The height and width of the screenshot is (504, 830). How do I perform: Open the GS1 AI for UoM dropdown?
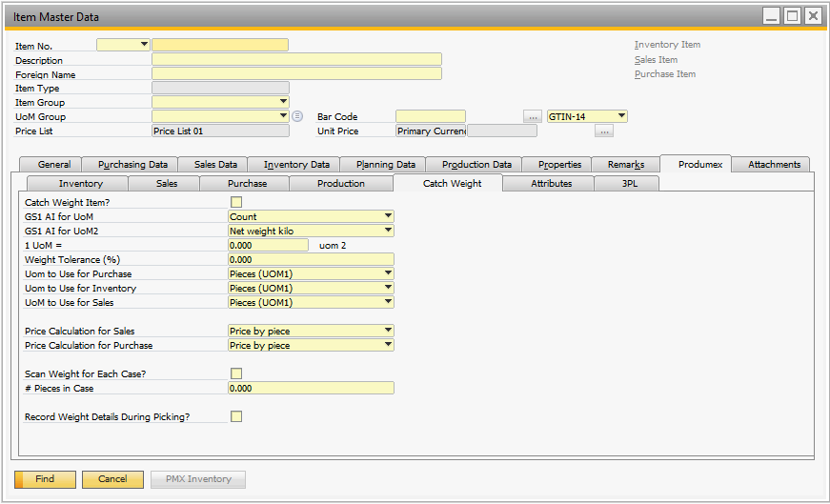(388, 216)
